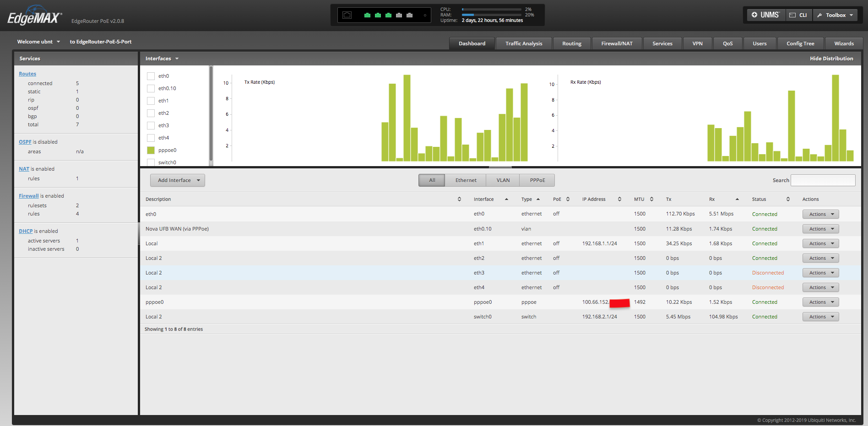Enable eth0 in distribution chart
Image resolution: width=868 pixels, height=426 pixels.
click(151, 76)
